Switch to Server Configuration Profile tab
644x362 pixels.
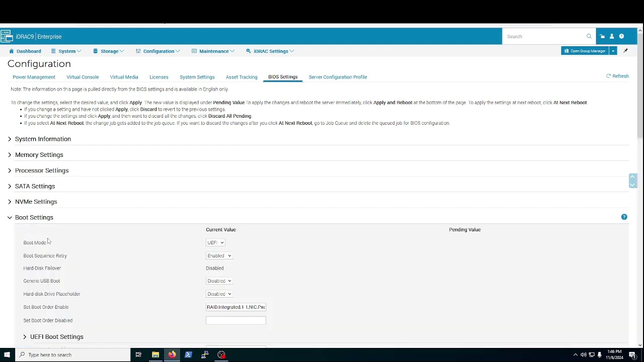point(338,77)
